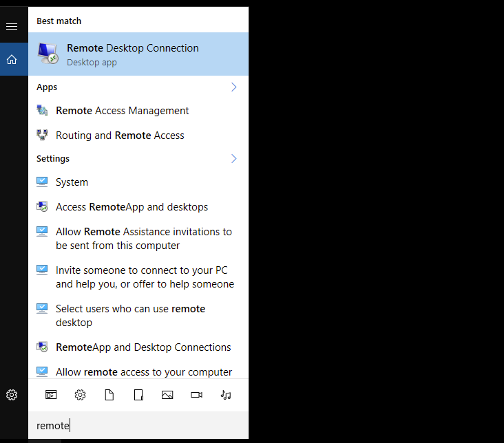Filter results by Photos icon
Screen dimensions: 504x443
167,395
